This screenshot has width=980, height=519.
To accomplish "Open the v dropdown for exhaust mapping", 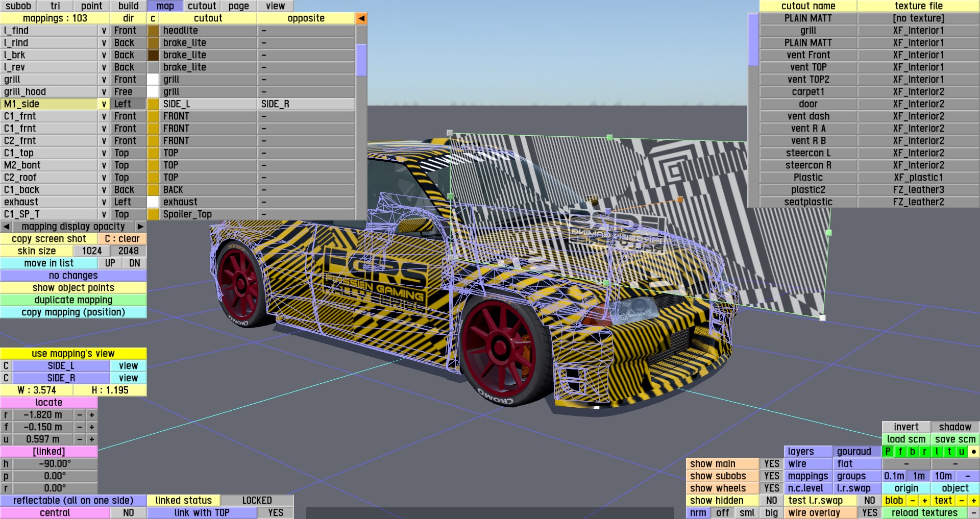I will [104, 202].
